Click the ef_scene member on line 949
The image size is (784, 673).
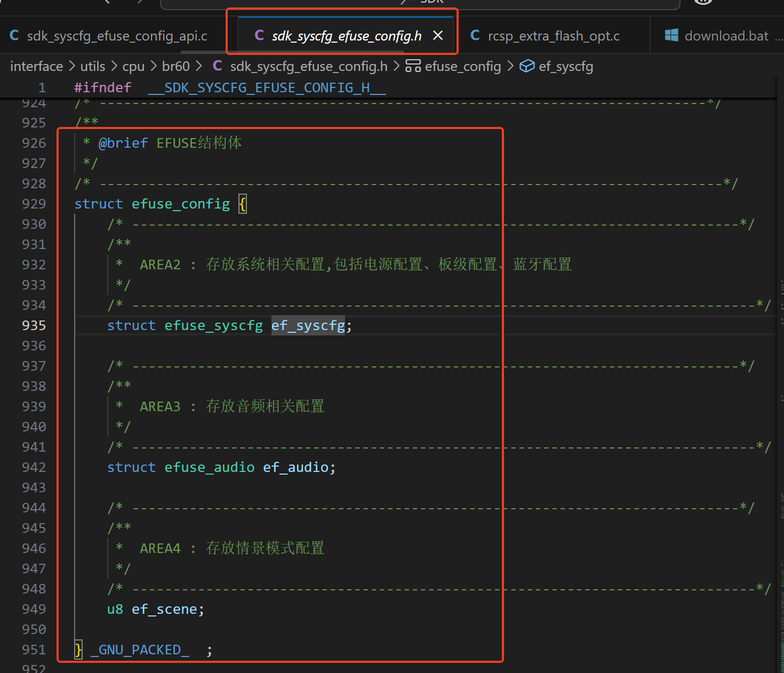(x=164, y=609)
